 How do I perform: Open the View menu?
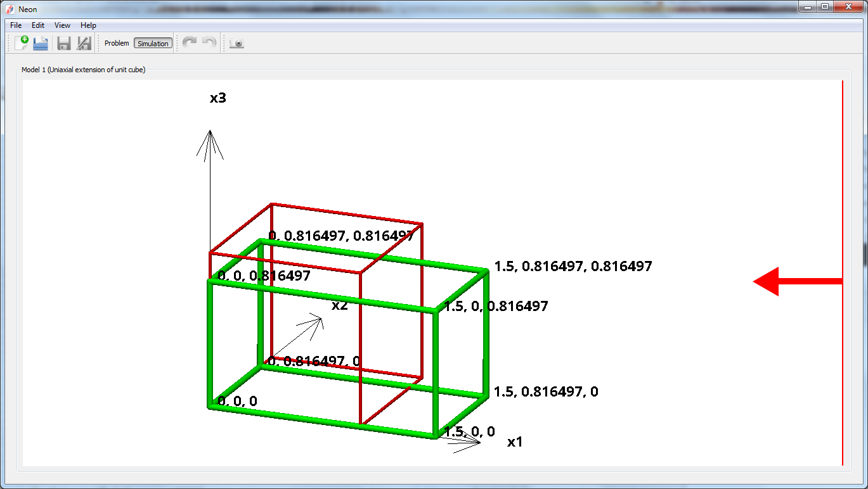[x=62, y=25]
